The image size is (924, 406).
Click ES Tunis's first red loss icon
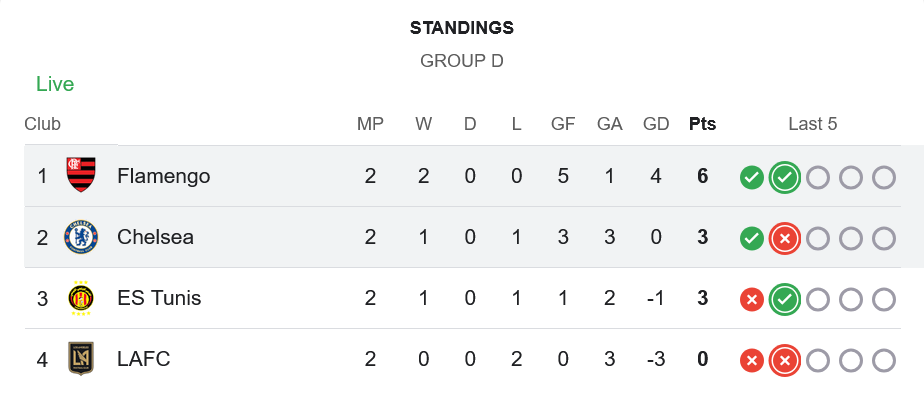click(752, 300)
